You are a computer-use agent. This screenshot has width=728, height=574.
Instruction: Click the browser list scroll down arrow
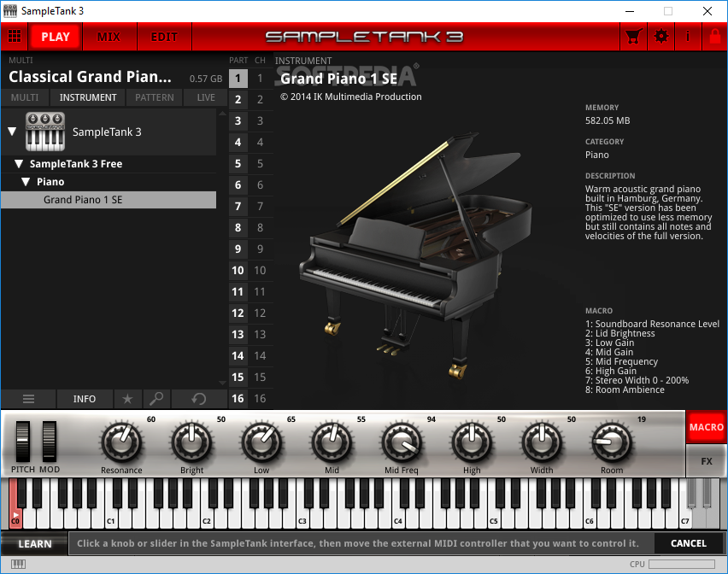point(222,384)
